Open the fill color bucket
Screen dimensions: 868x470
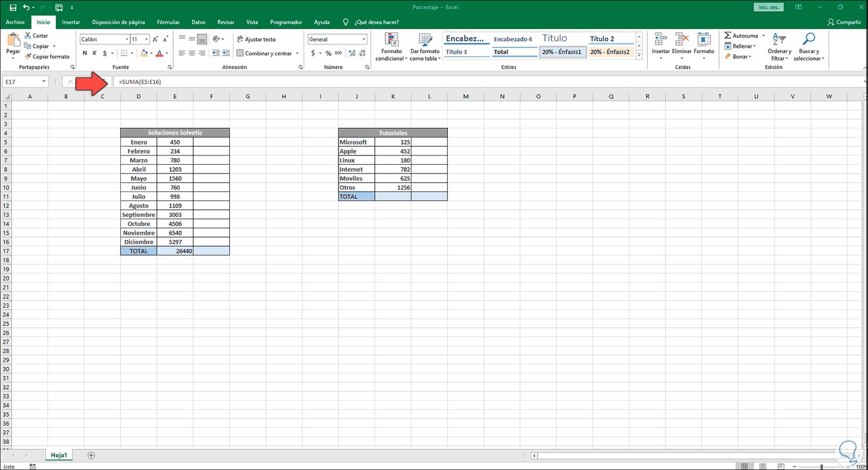(144, 53)
